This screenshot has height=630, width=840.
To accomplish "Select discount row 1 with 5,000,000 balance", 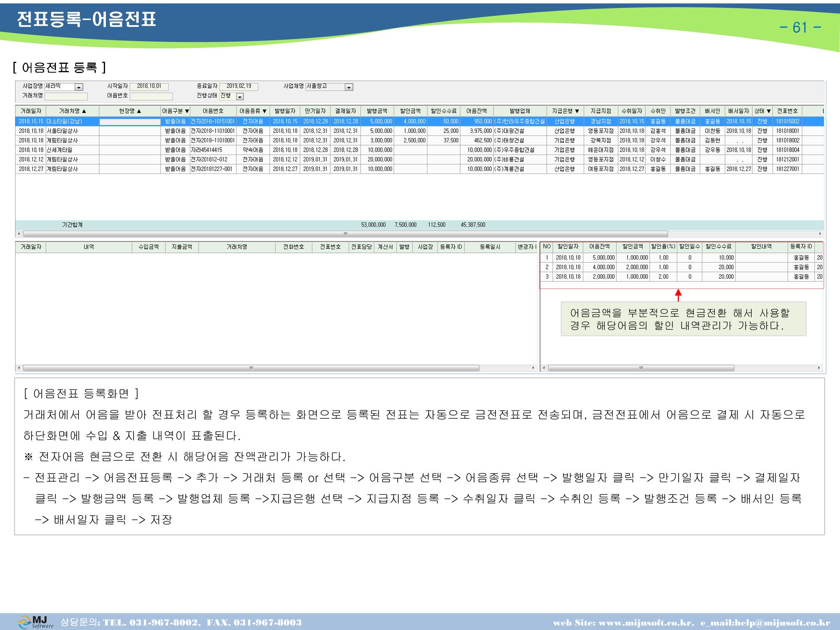I will pos(682,257).
